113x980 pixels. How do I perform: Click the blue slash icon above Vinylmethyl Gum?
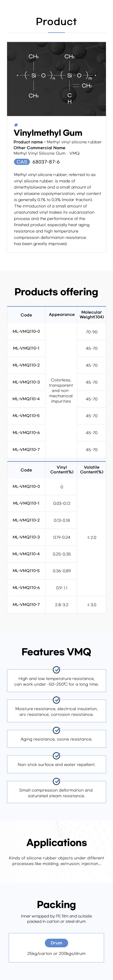[x=16, y=124]
